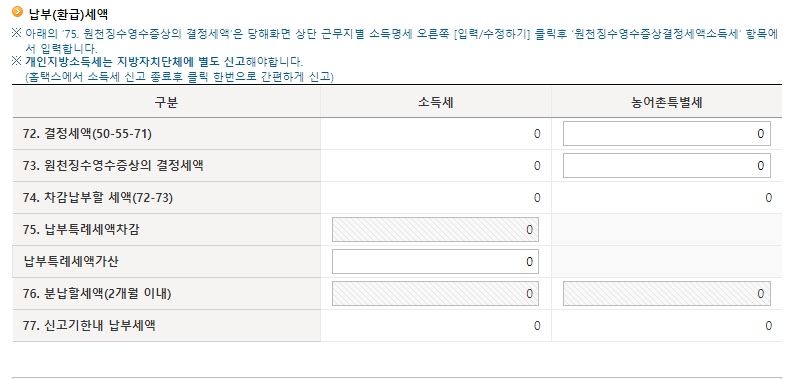The width and height of the screenshot is (812, 379).
Task: Click the 76. 분납할세액 농어촌특별세 hatched field
Action: point(666,294)
